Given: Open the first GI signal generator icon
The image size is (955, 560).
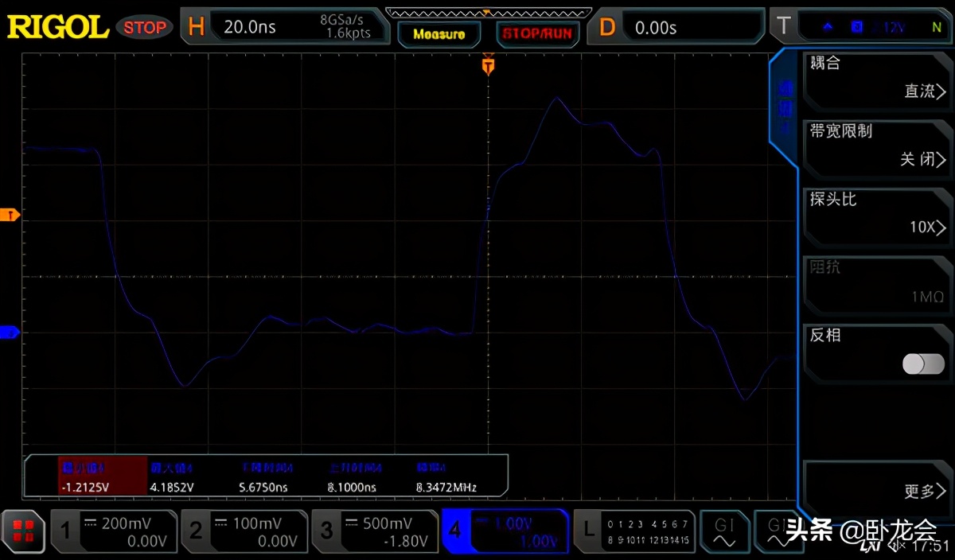Looking at the screenshot, I should [x=724, y=531].
